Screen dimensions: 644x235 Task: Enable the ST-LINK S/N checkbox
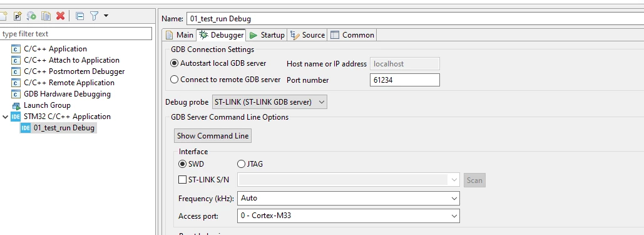tap(182, 179)
